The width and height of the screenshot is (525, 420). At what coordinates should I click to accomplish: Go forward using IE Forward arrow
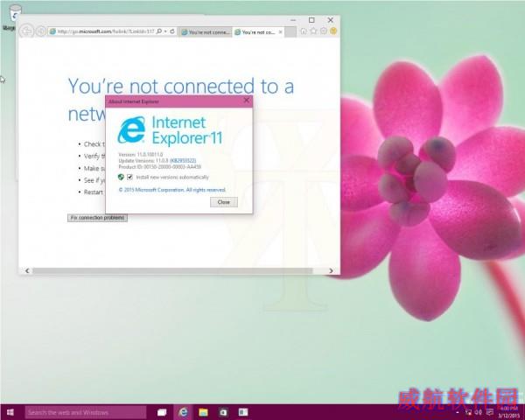(41, 31)
